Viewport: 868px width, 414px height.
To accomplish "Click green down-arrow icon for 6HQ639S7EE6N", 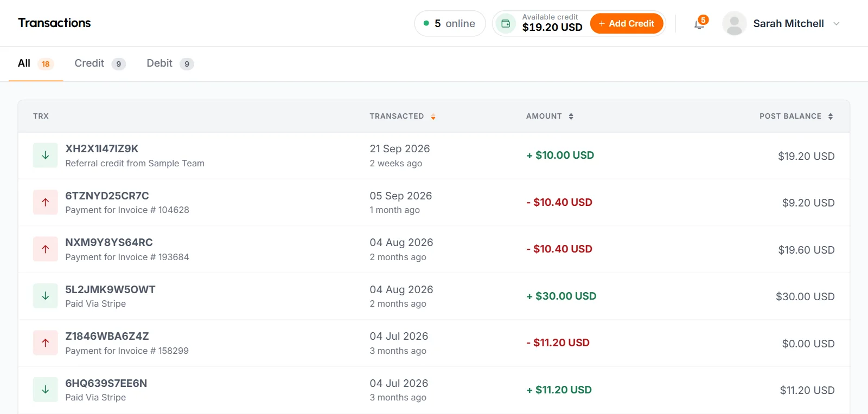I will click(x=46, y=390).
